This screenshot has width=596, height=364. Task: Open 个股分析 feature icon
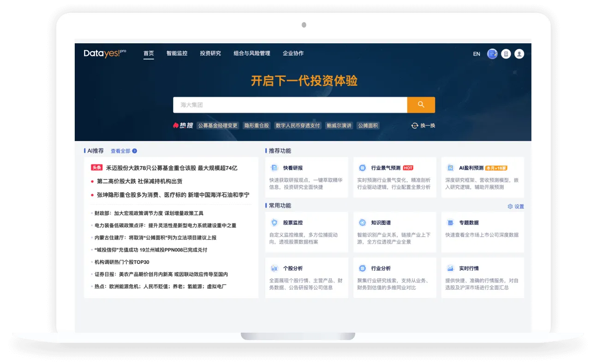click(x=274, y=268)
